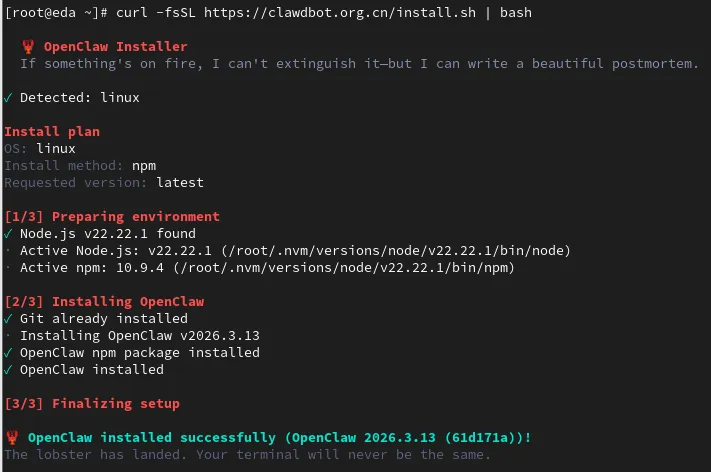This screenshot has height=472, width=711.
Task: Click the [3/3] Finalizing setup heading
Action: (x=92, y=404)
